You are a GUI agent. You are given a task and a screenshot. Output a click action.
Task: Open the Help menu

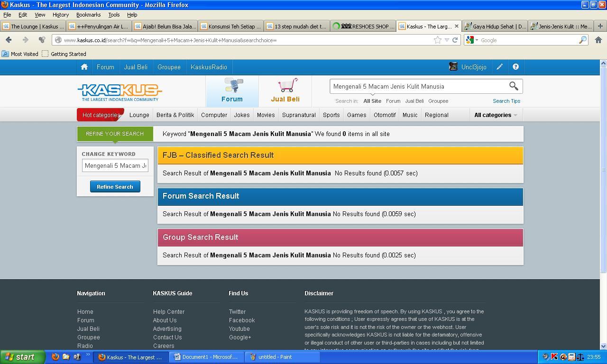(132, 15)
